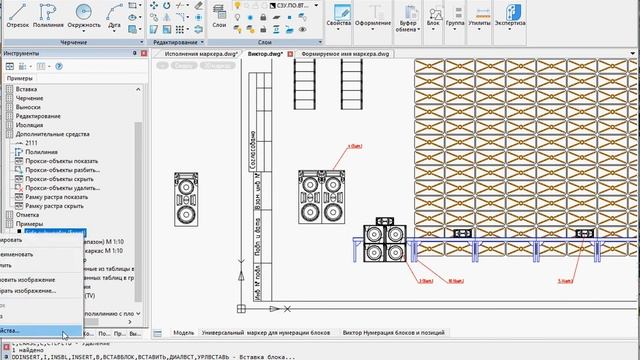Click the eraser tool in Редактирование

(x=198, y=6)
